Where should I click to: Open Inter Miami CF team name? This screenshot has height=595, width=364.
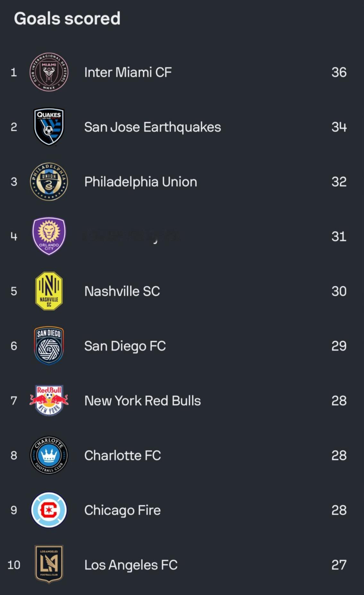[x=128, y=72]
